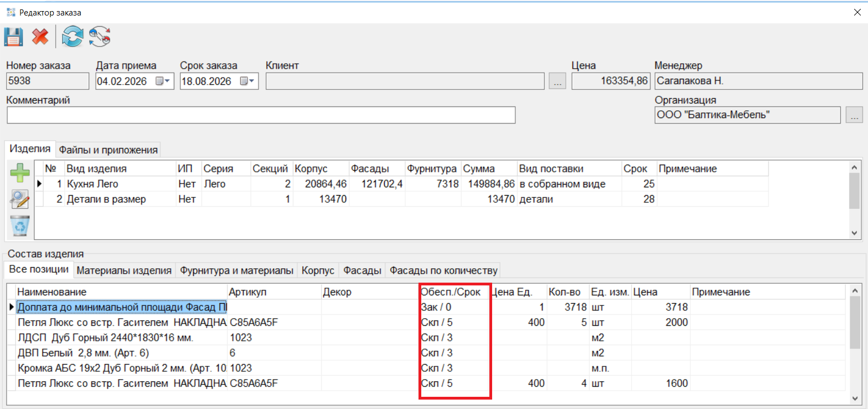Select the Детали в размер row
This screenshot has width=868, height=409.
point(106,199)
